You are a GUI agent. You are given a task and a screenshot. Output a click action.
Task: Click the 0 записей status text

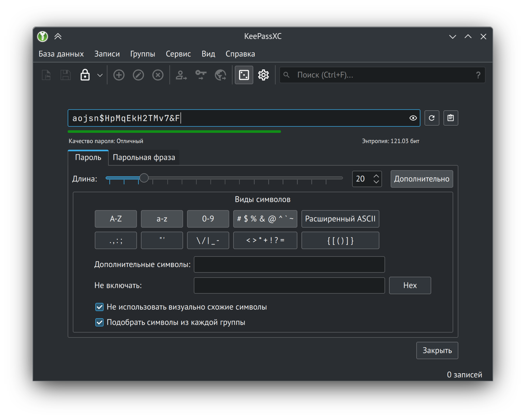coord(464,375)
